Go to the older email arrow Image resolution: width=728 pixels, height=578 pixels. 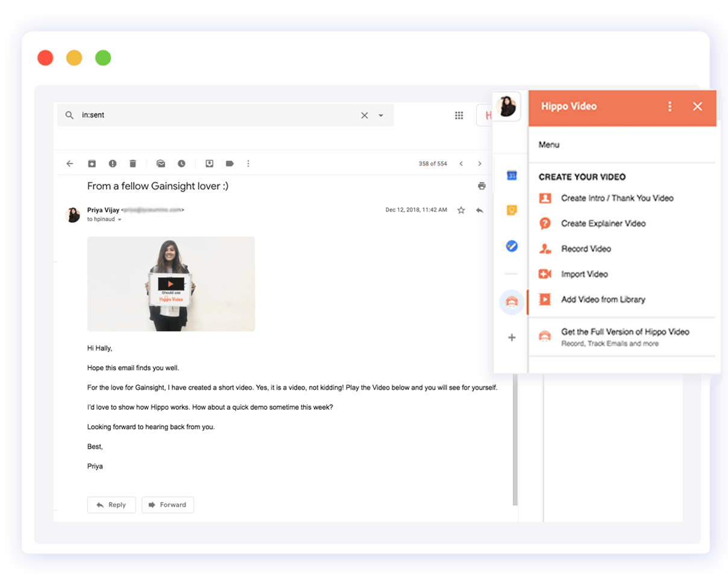[480, 163]
